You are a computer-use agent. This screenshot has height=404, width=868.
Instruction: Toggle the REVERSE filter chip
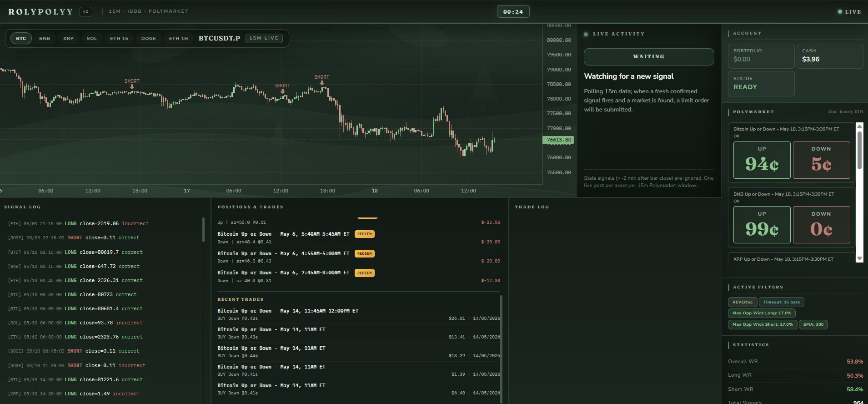(743, 302)
